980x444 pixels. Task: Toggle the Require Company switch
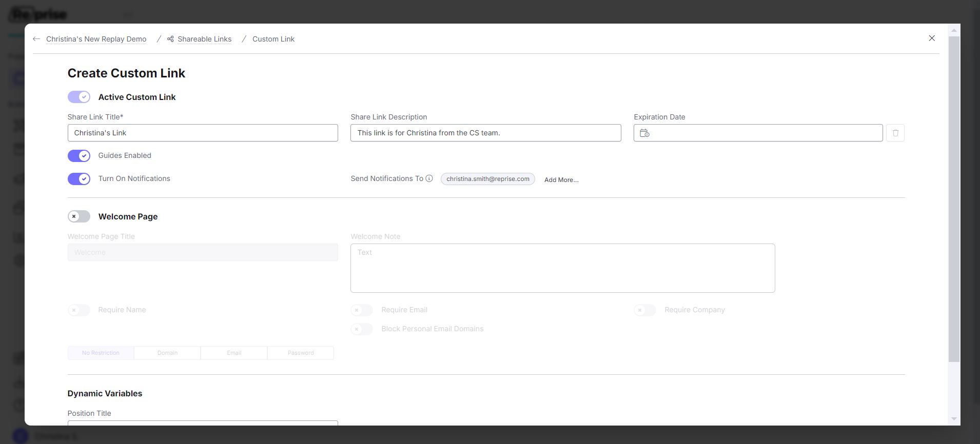tap(645, 310)
